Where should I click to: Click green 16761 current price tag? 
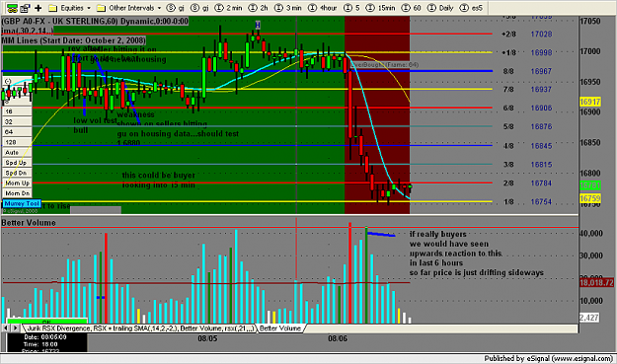click(590, 185)
